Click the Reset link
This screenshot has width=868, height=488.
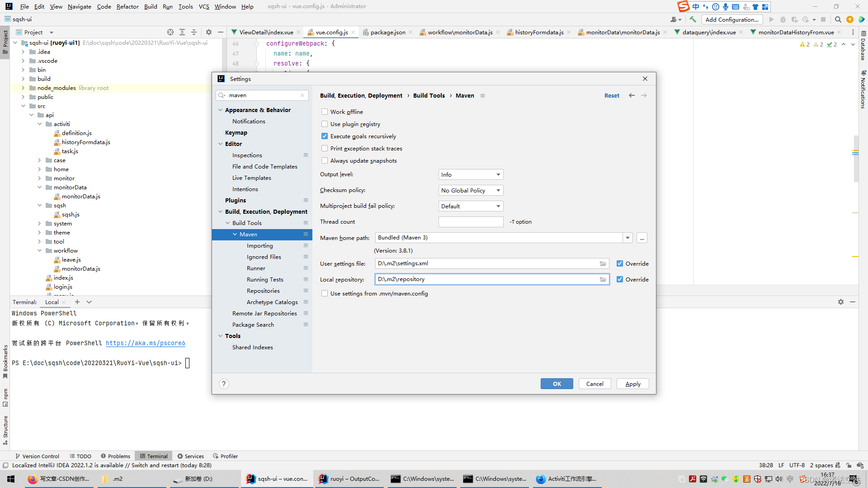pyautogui.click(x=612, y=95)
